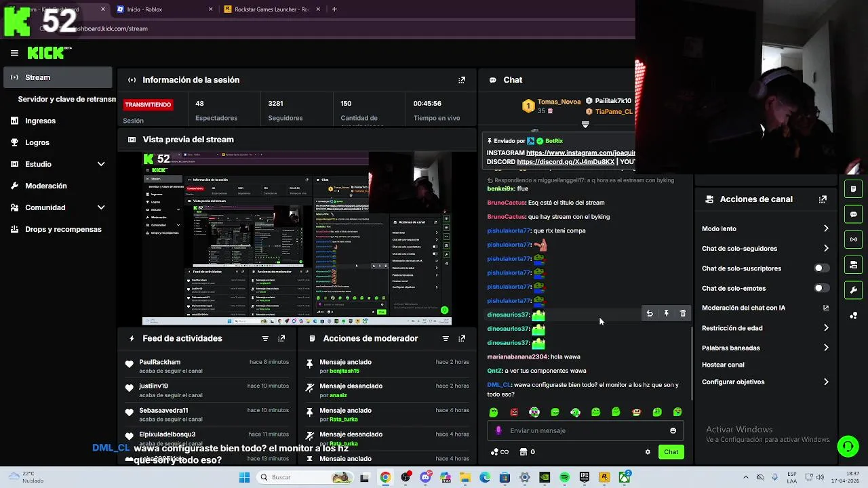
Task: Toggle Chat de solo-suscriptores switch
Action: [821, 268]
